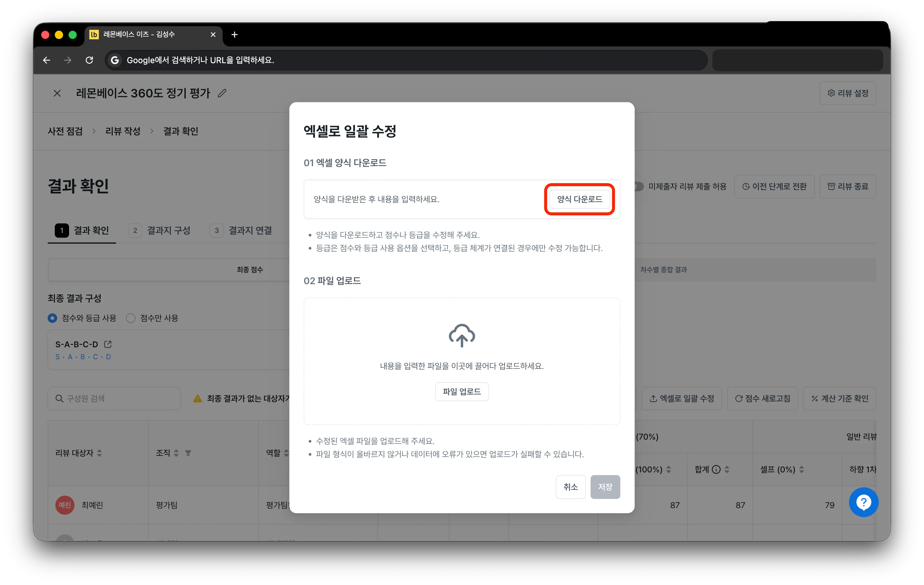Switch to 최종 점수 segment
This screenshot has height=585, width=924.
[x=250, y=270]
